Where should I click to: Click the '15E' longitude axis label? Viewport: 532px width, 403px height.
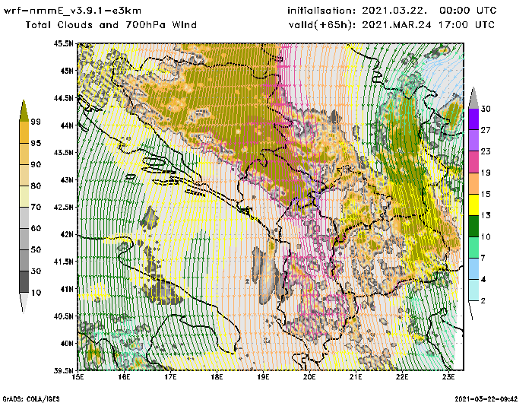coord(78,377)
